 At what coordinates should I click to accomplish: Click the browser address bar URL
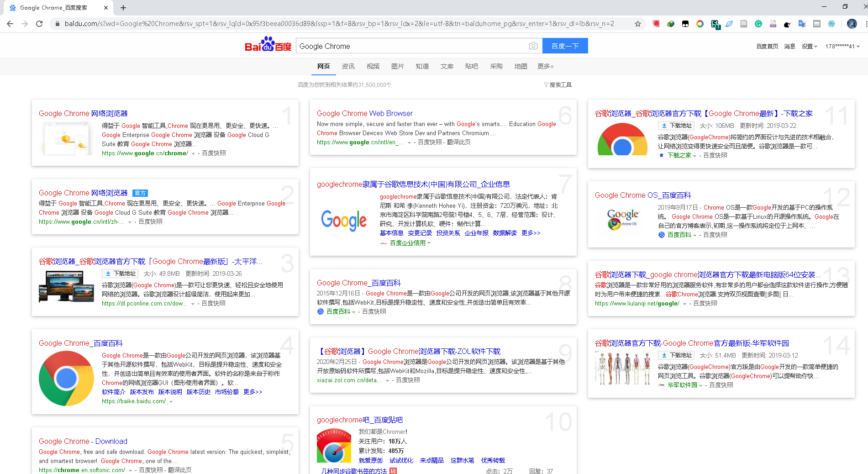pyautogui.click(x=339, y=24)
